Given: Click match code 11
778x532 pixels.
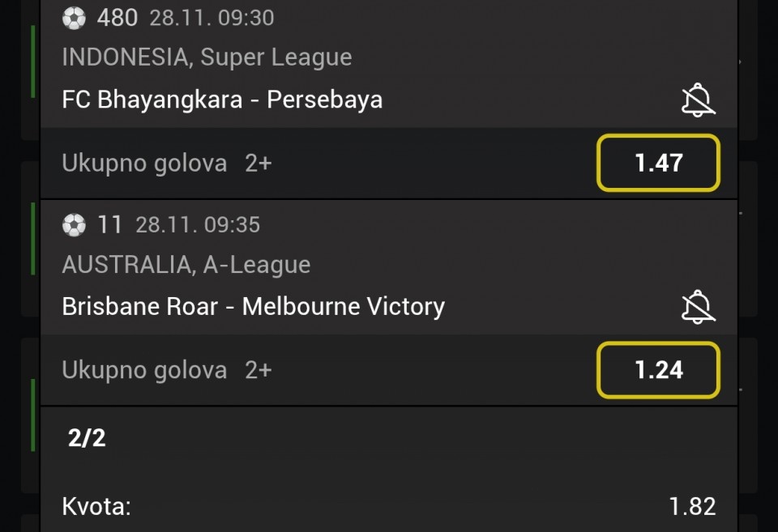Looking at the screenshot, I should (109, 225).
